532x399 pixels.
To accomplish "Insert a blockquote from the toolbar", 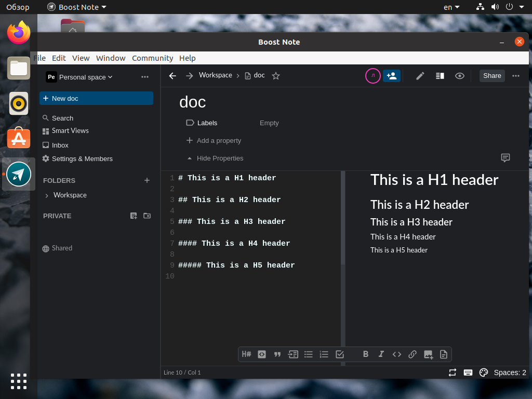I will click(277, 354).
